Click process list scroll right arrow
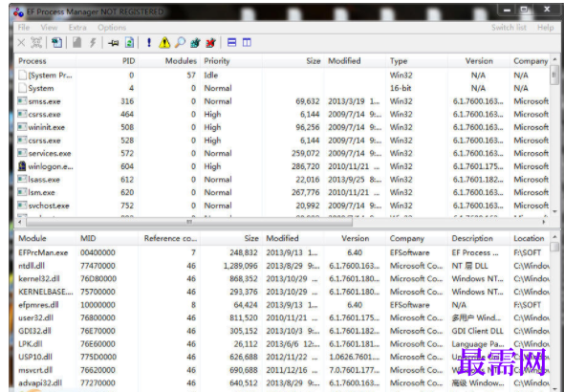Image resolution: width=564 pixels, height=392 pixels. click(544, 222)
